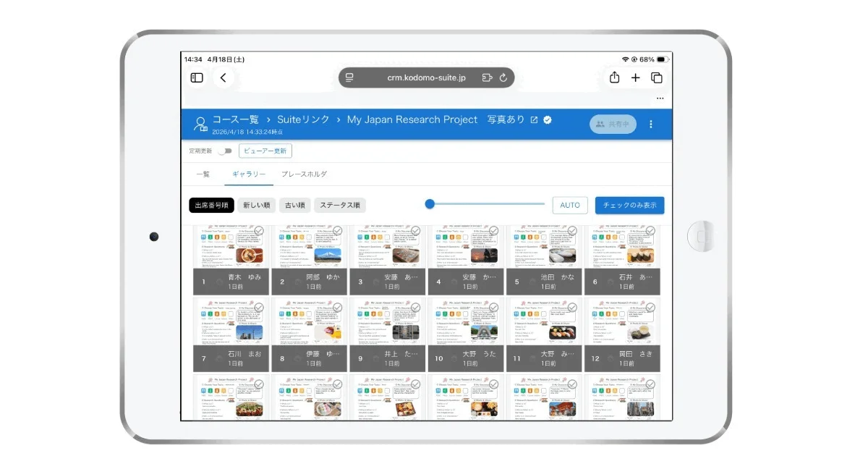Open 写真あり via the external link icon

pos(535,119)
